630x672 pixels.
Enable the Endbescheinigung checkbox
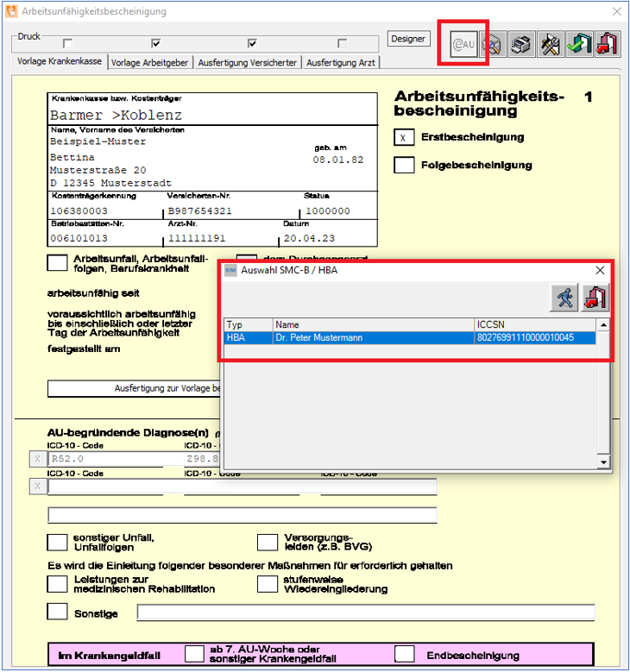[x=405, y=655]
